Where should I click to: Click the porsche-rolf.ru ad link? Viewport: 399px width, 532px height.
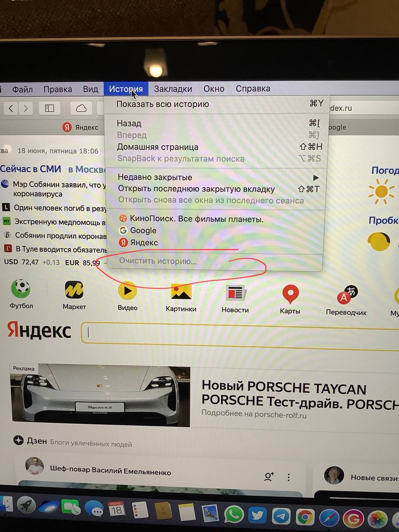coord(254,414)
